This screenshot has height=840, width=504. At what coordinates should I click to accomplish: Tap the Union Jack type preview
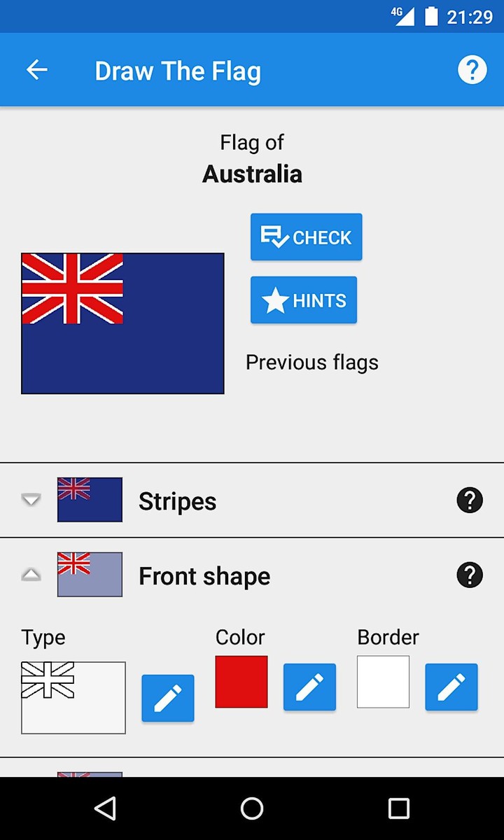click(73, 697)
